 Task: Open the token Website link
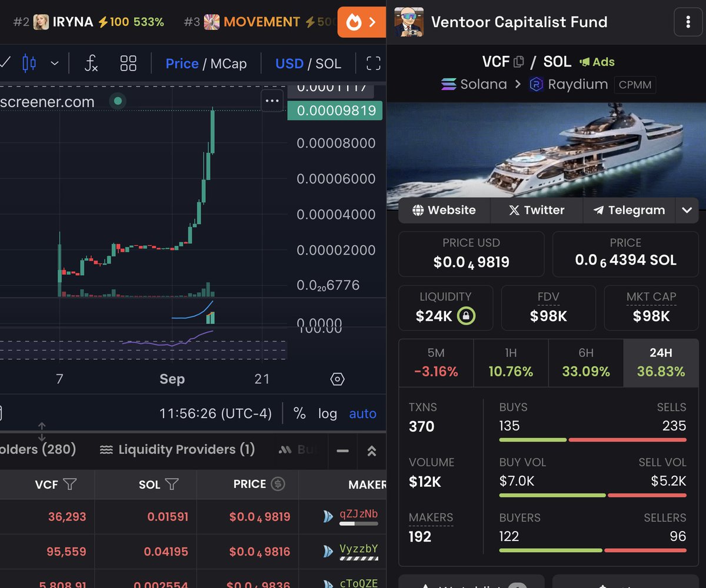point(444,210)
